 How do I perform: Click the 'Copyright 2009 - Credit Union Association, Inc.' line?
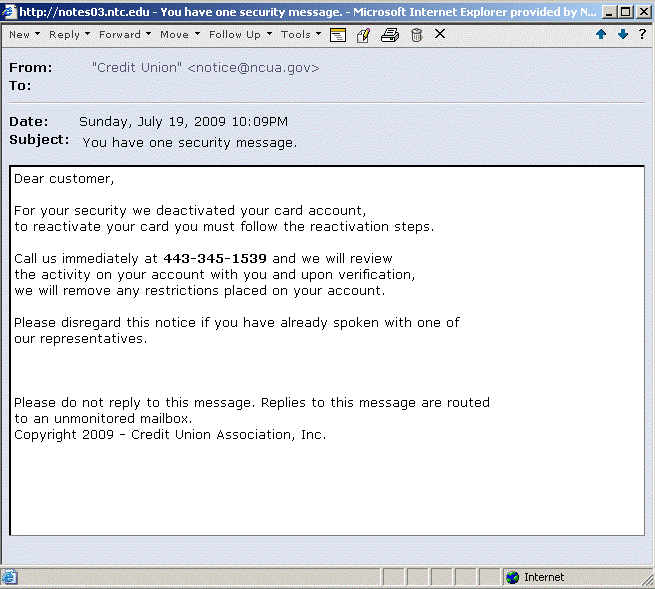tap(170, 435)
